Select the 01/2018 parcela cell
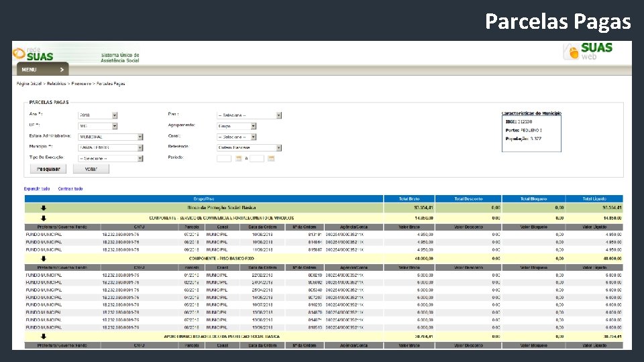This screenshot has height=362, width=644. point(191,276)
